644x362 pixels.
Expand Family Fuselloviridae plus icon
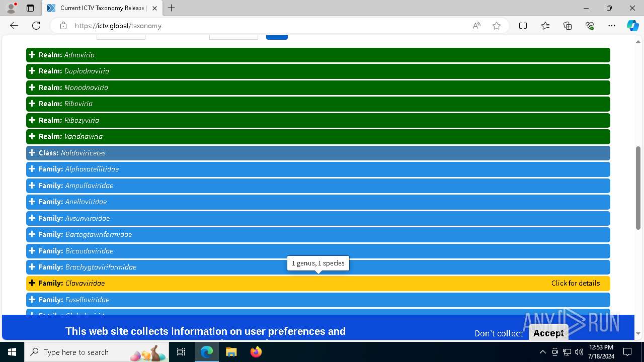click(32, 300)
